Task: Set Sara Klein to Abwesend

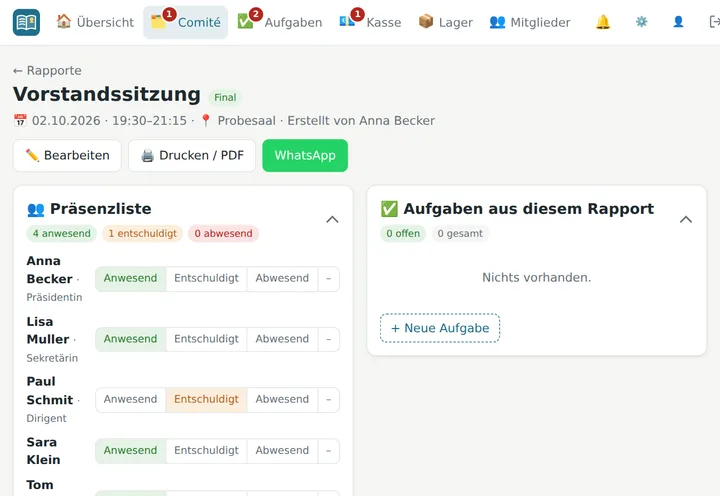Action: [282, 451]
